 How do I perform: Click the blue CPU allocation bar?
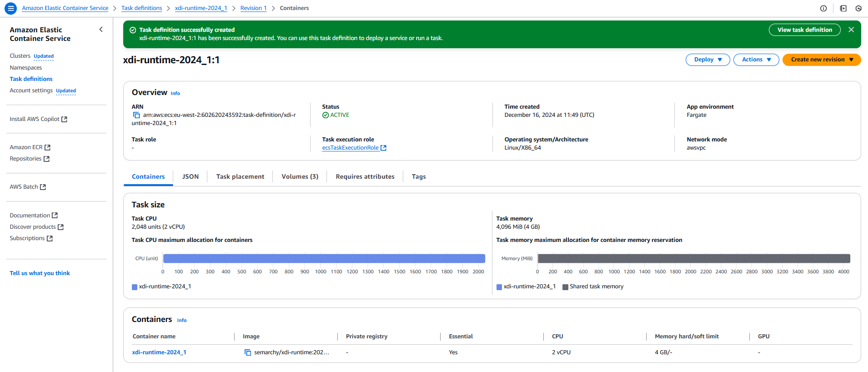click(x=324, y=258)
